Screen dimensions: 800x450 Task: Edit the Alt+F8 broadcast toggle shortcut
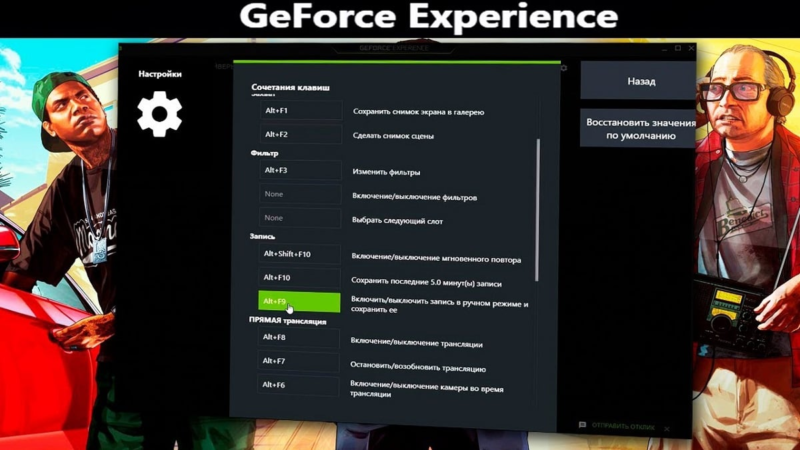[x=299, y=338]
